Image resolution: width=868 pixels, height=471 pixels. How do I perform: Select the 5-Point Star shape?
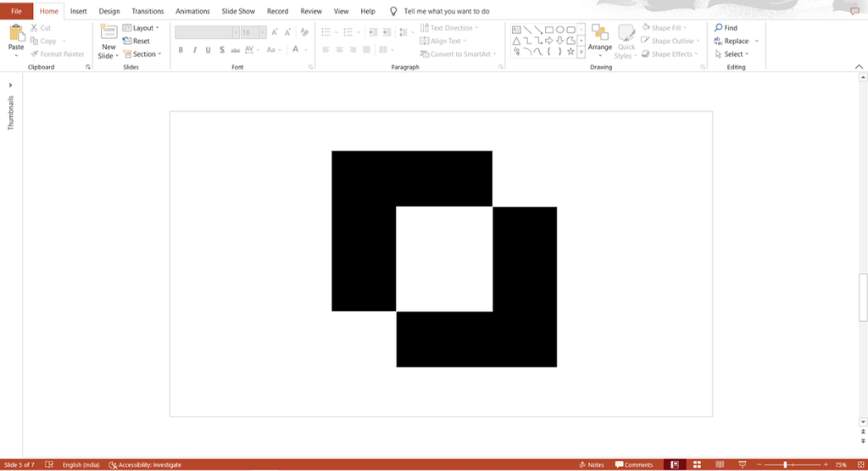click(x=570, y=52)
